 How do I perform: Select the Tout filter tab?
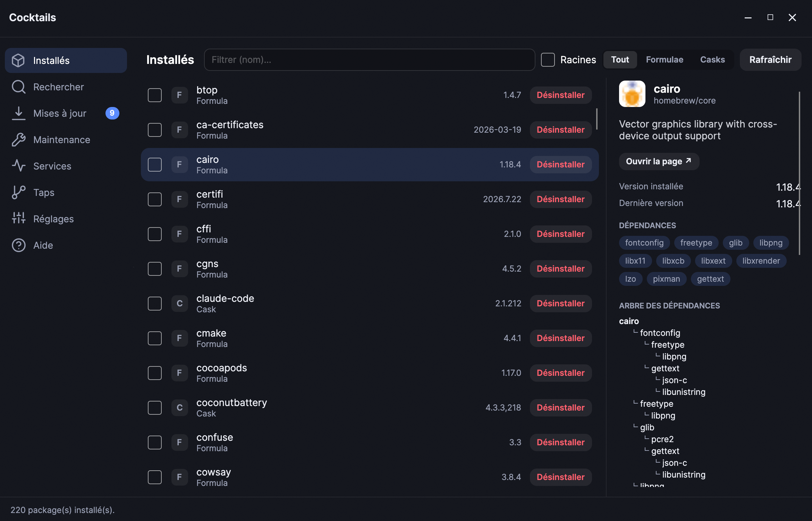pyautogui.click(x=620, y=60)
